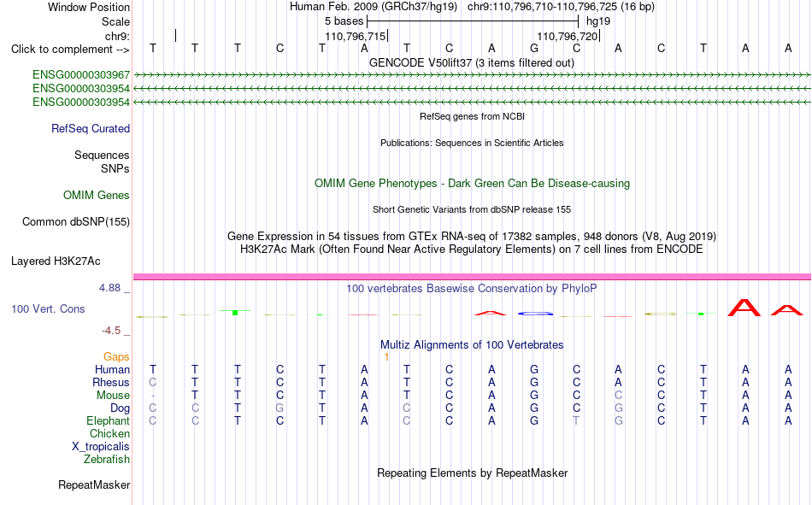Viewport: 812px width, 505px height.
Task: Click the chr9:110,796,710-110,796,725 coordinates text
Action: (561, 7)
